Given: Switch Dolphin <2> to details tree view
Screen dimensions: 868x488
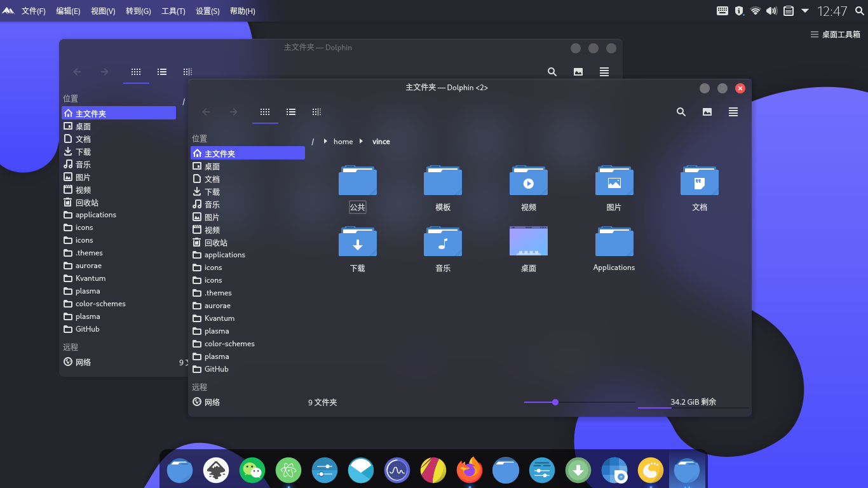Looking at the screenshot, I should click(x=316, y=112).
